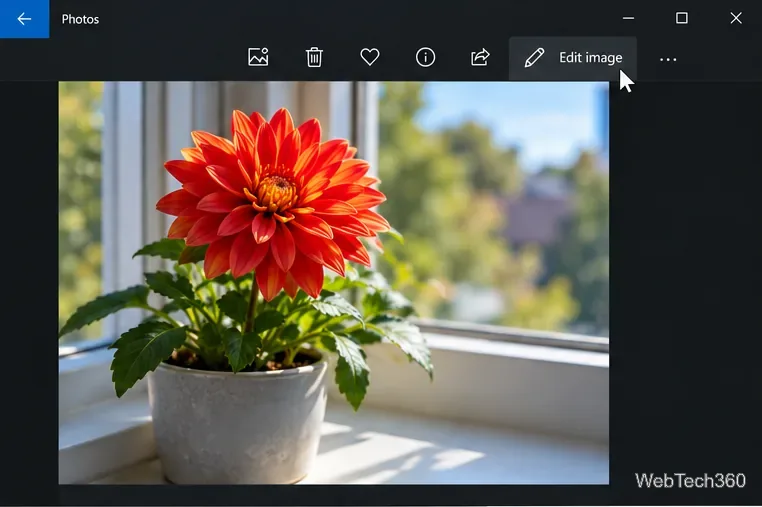Go back using the blue arrow button

[x=24, y=19]
